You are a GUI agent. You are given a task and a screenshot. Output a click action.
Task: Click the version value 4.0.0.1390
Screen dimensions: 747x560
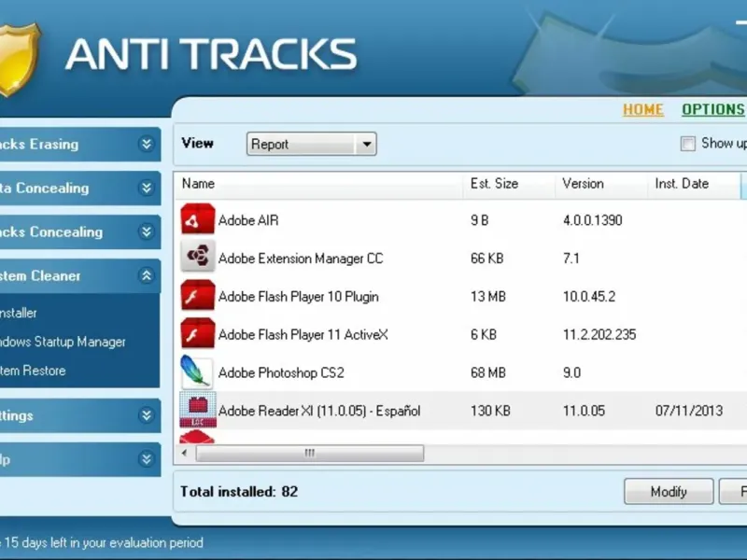[x=592, y=220]
